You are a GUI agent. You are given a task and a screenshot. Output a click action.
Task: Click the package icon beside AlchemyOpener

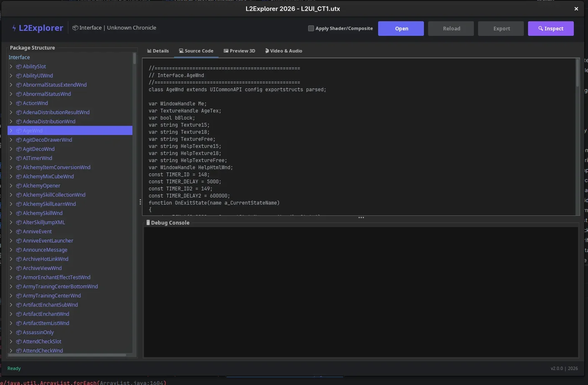click(x=19, y=186)
